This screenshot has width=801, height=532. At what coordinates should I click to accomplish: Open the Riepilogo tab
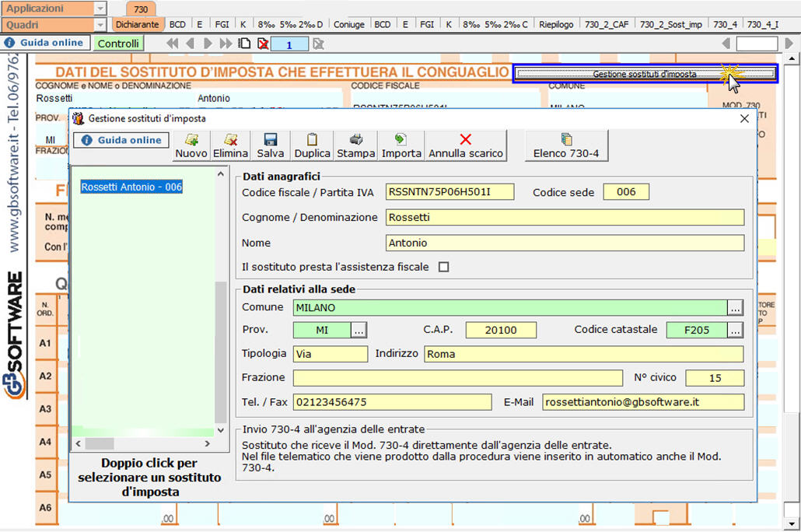pyautogui.click(x=556, y=25)
